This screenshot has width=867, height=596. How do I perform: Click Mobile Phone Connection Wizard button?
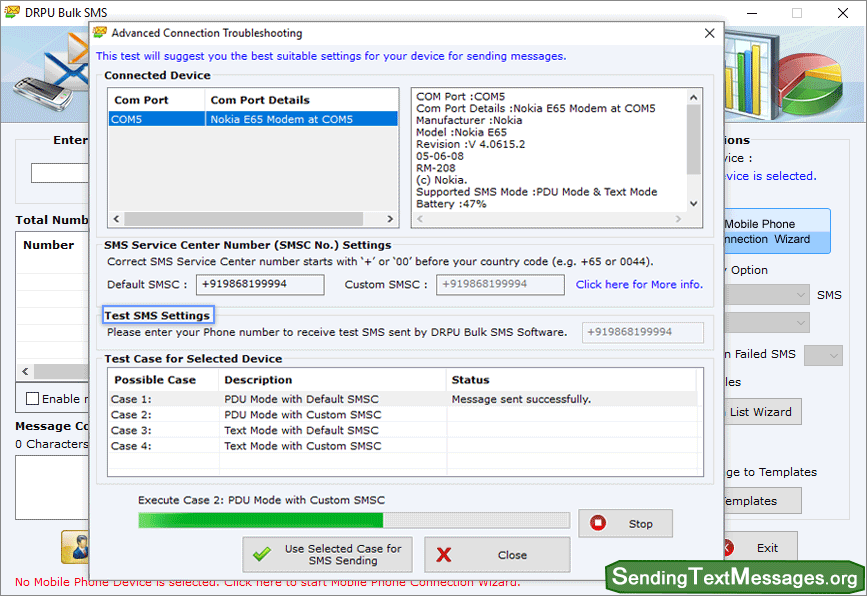click(x=777, y=231)
